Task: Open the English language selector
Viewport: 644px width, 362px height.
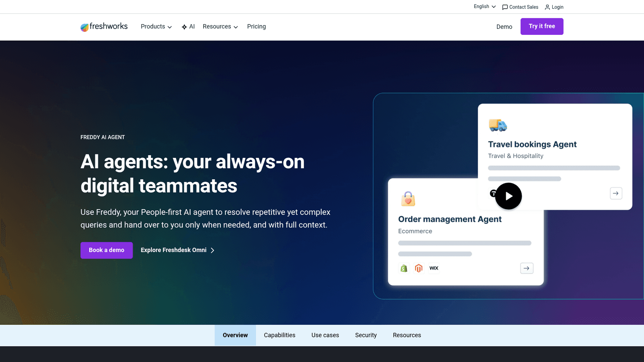Action: coord(485,7)
